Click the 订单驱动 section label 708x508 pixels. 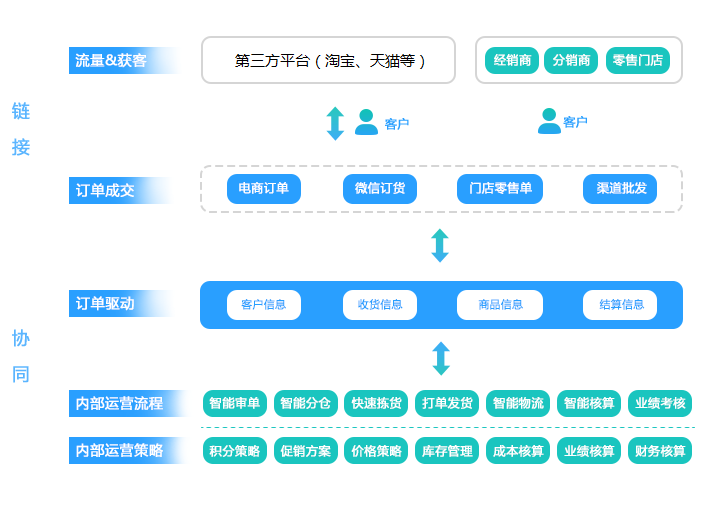(x=121, y=303)
